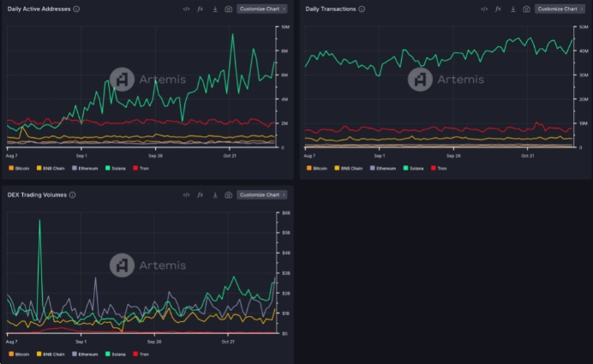Screen dimensions: 593x364
Task: Click the DEX Trading Volumes chart title
Action: (x=37, y=195)
